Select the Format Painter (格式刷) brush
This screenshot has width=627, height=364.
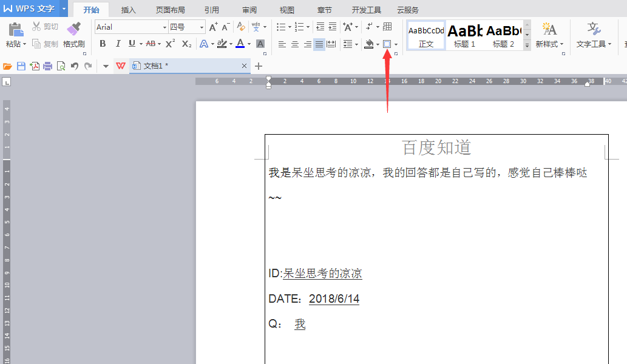74,35
